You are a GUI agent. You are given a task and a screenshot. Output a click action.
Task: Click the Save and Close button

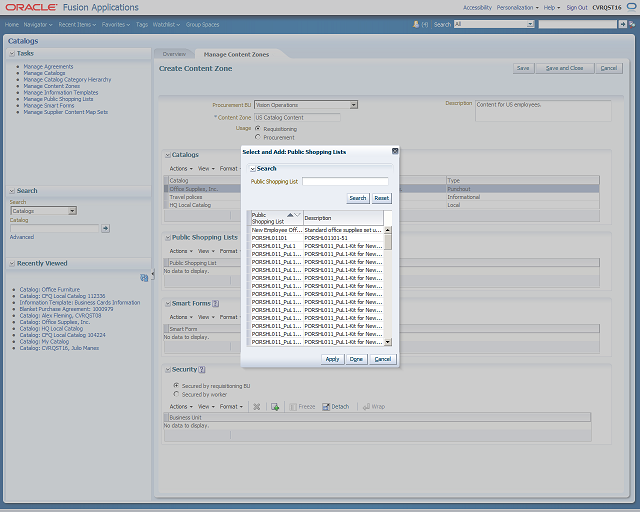click(564, 68)
